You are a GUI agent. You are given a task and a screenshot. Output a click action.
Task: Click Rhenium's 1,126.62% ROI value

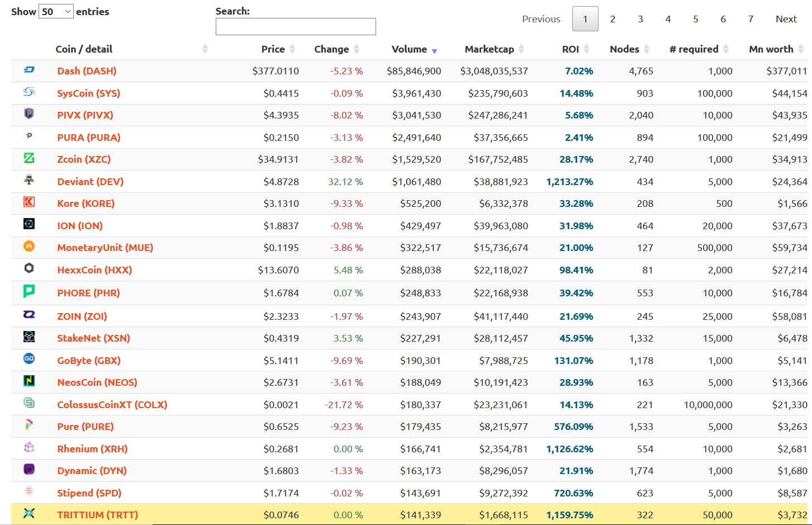[569, 449]
